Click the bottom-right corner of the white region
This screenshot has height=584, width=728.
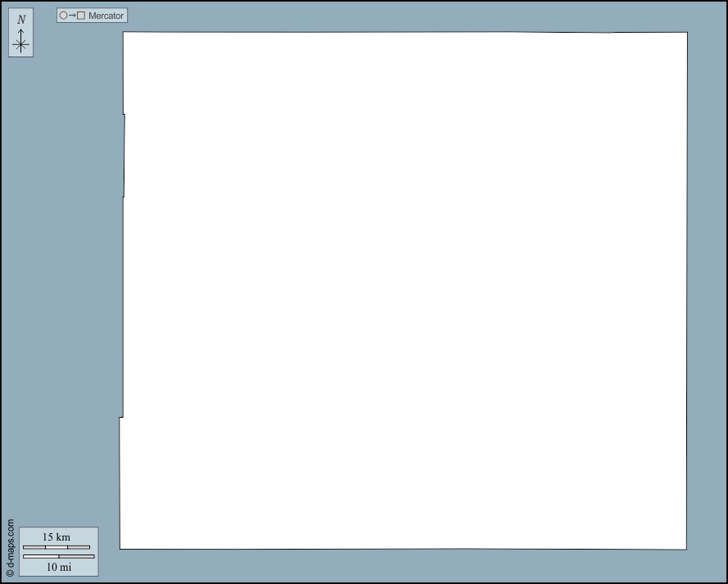[x=685, y=548]
